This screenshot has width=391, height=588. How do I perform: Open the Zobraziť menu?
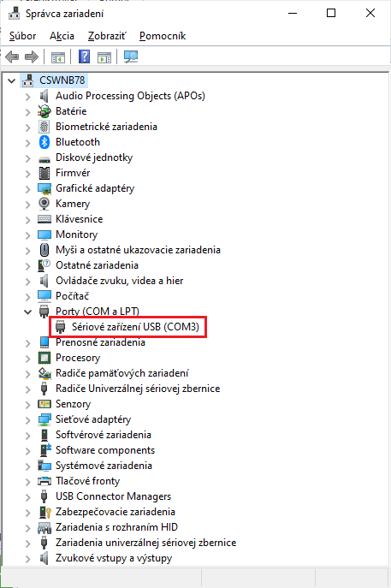tap(107, 36)
